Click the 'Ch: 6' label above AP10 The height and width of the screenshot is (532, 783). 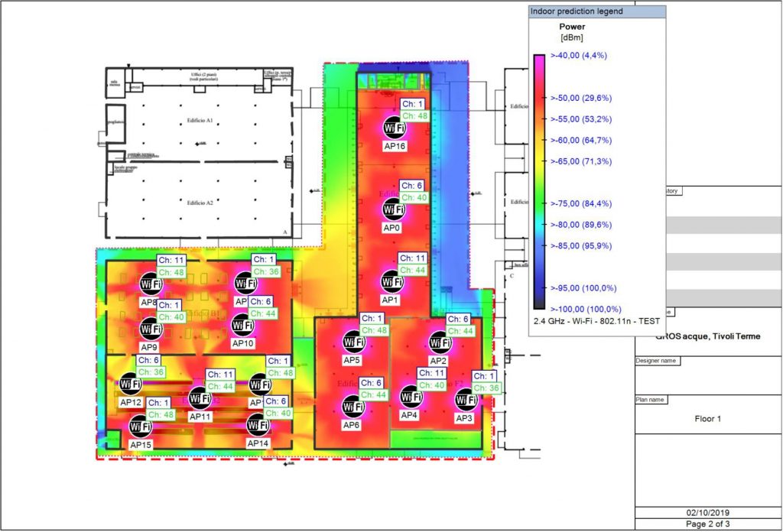[x=261, y=301]
